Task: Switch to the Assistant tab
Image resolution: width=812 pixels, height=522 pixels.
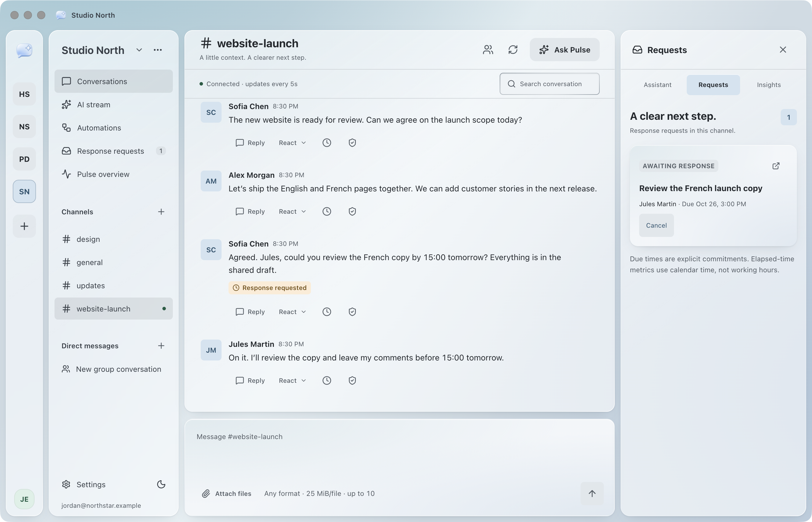Action: click(657, 85)
